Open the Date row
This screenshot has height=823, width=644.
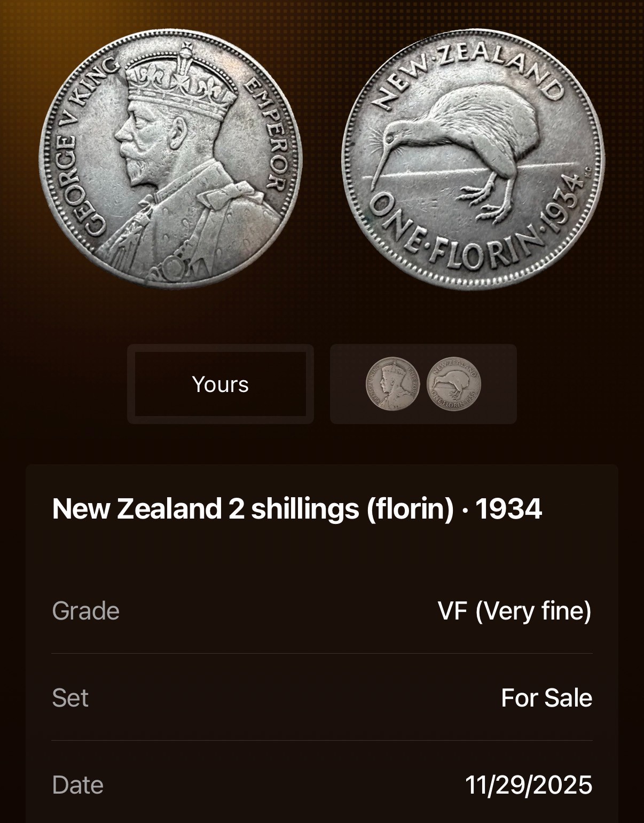pyautogui.click(x=322, y=785)
